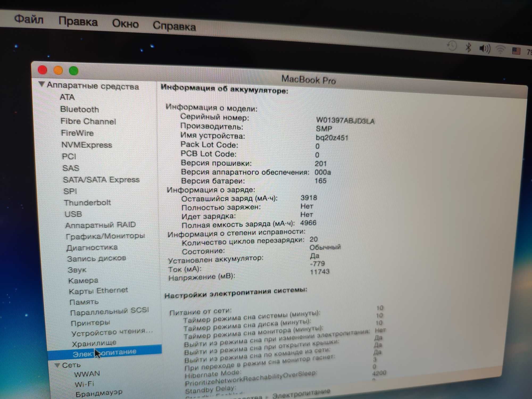
Task: Click the serial number W01397ABJD3LA
Action: pos(345,120)
